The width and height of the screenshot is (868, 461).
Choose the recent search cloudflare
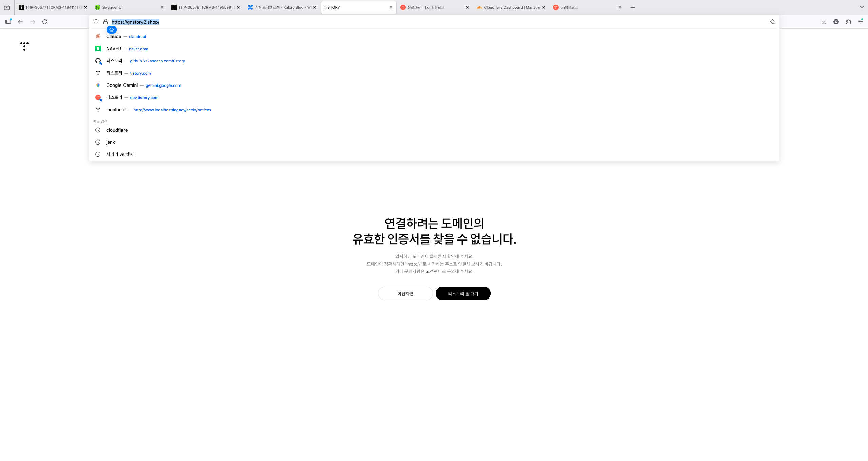tap(117, 130)
